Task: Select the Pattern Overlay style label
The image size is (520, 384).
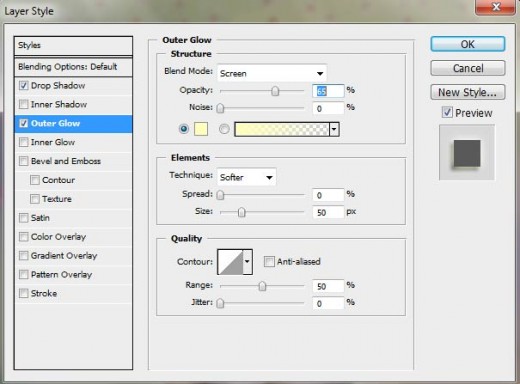Action: pos(61,275)
